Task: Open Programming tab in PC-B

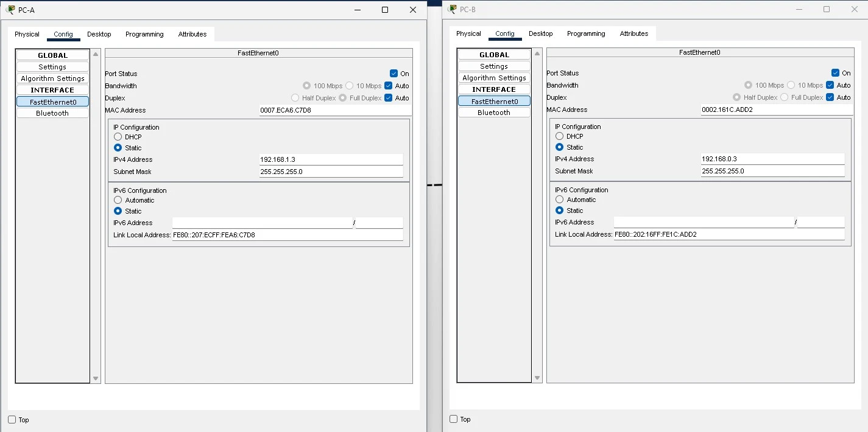Action: coord(586,33)
